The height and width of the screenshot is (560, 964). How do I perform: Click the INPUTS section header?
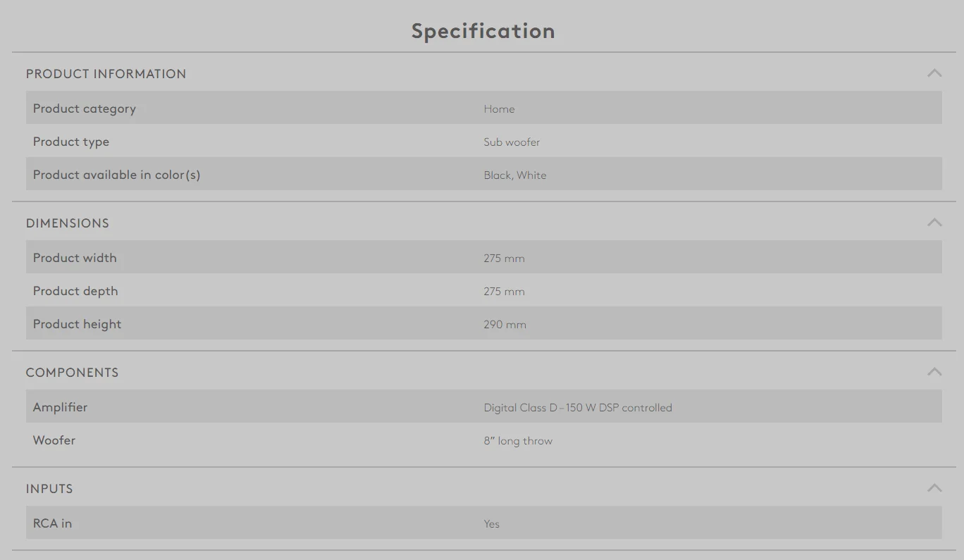[x=49, y=489]
